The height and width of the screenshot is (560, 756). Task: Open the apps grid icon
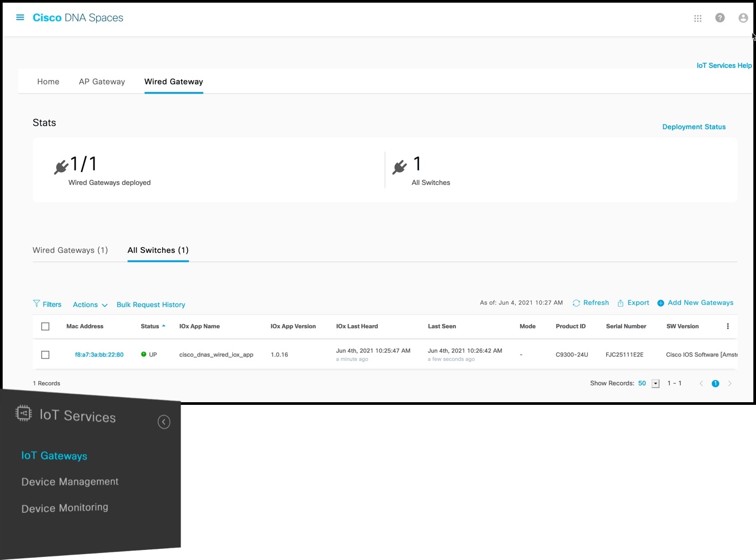(x=698, y=18)
